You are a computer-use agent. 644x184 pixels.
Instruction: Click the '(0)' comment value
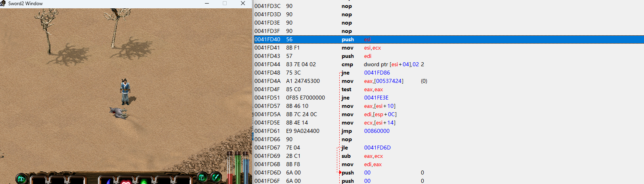point(424,81)
